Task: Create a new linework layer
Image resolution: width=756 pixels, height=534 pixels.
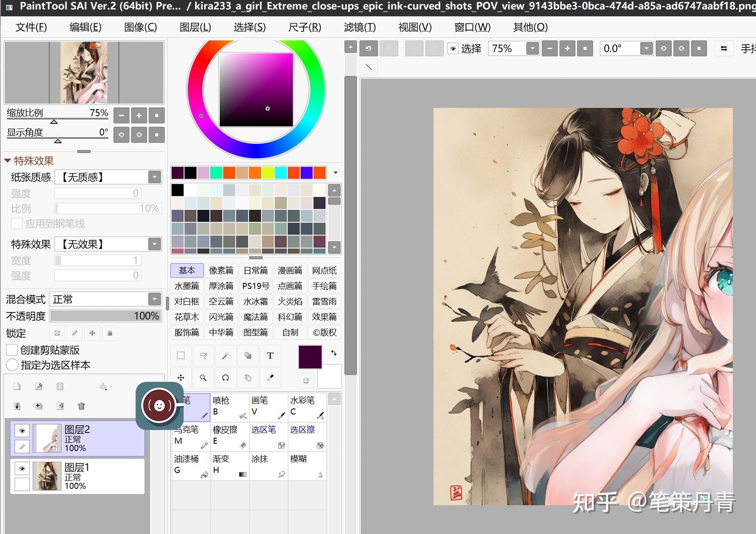Action: pyautogui.click(x=39, y=386)
